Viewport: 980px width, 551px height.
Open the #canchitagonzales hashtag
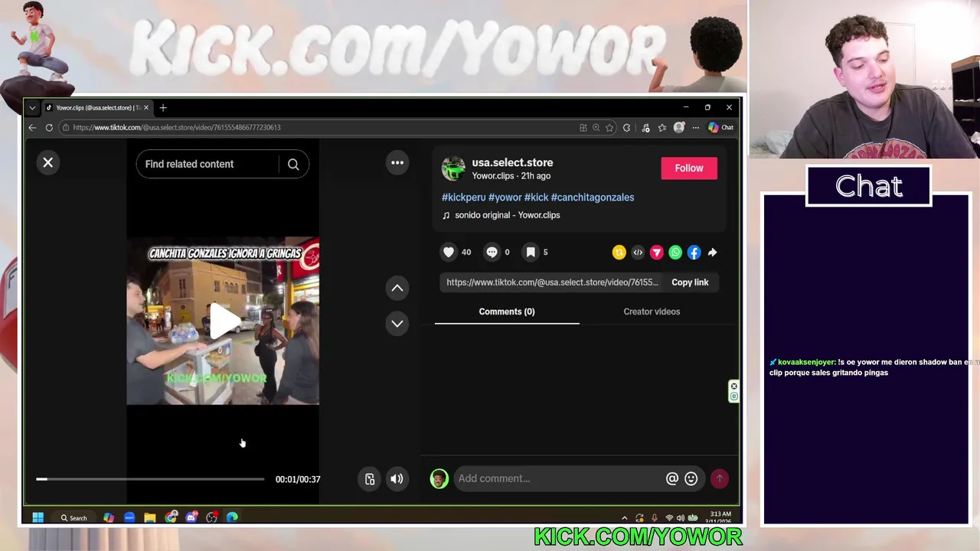[x=593, y=197]
